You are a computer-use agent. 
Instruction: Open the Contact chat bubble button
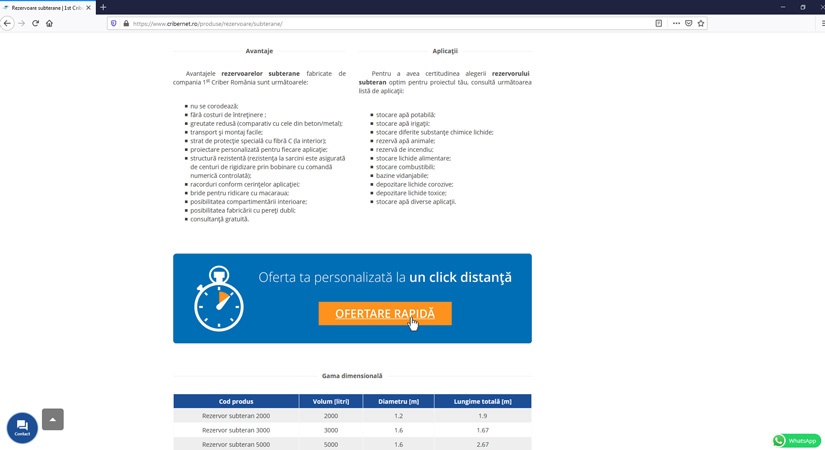(22, 427)
